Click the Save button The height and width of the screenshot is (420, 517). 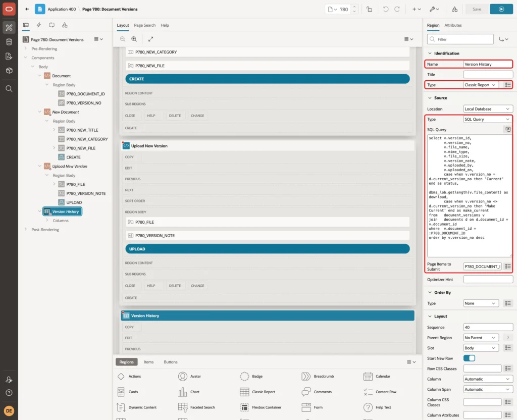coord(477,9)
